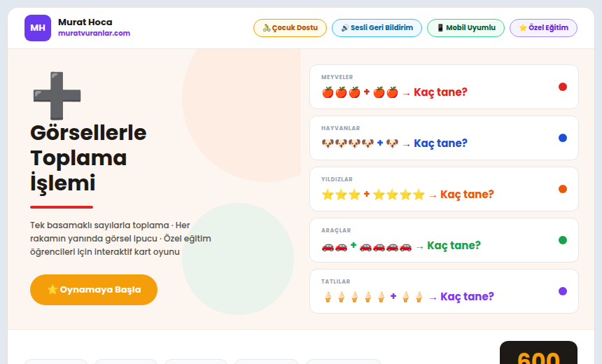Viewport: 602px width, 364px height.
Task: Select the Mobil Uyumlu badge
Action: tap(465, 28)
